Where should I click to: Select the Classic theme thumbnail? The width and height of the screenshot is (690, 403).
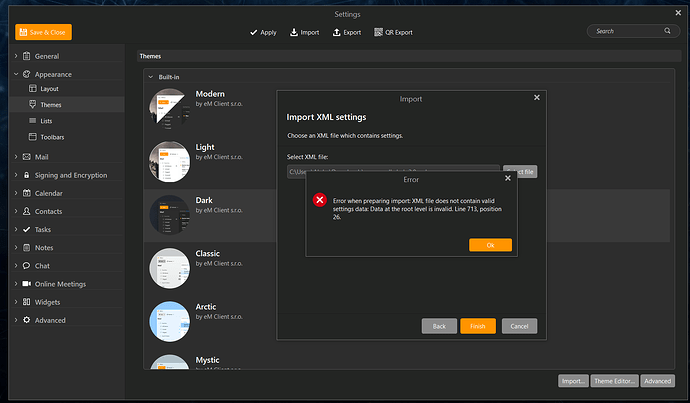coord(169,268)
